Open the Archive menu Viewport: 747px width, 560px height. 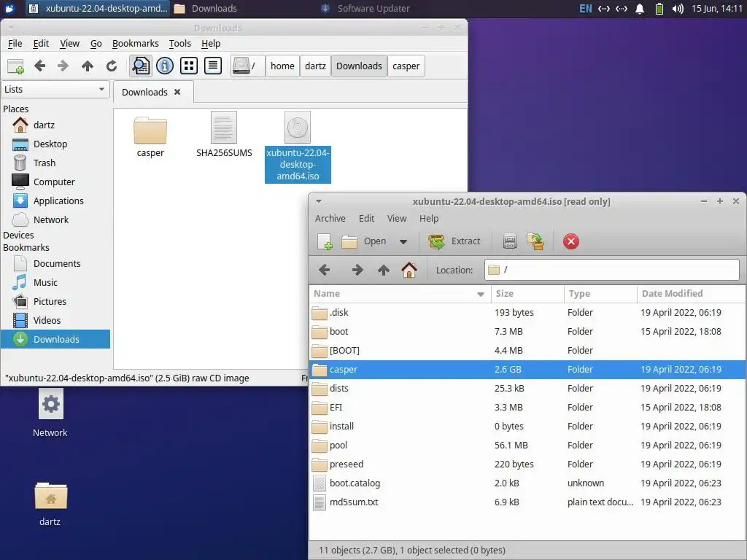[330, 219]
